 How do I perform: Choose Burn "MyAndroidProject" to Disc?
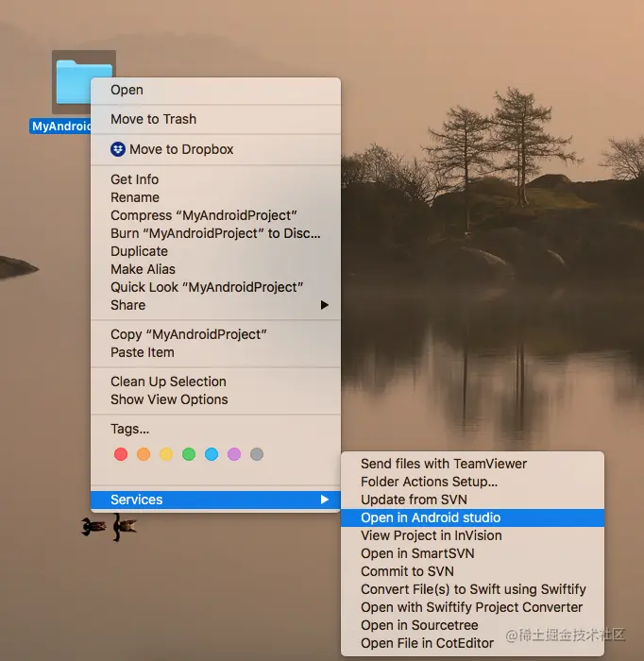click(215, 233)
